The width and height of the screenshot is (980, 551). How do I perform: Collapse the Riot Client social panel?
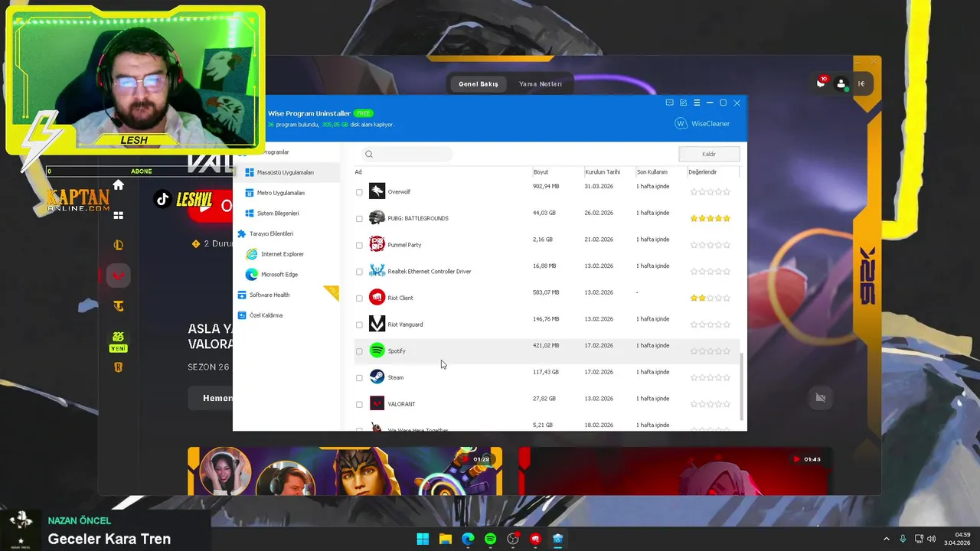[861, 83]
